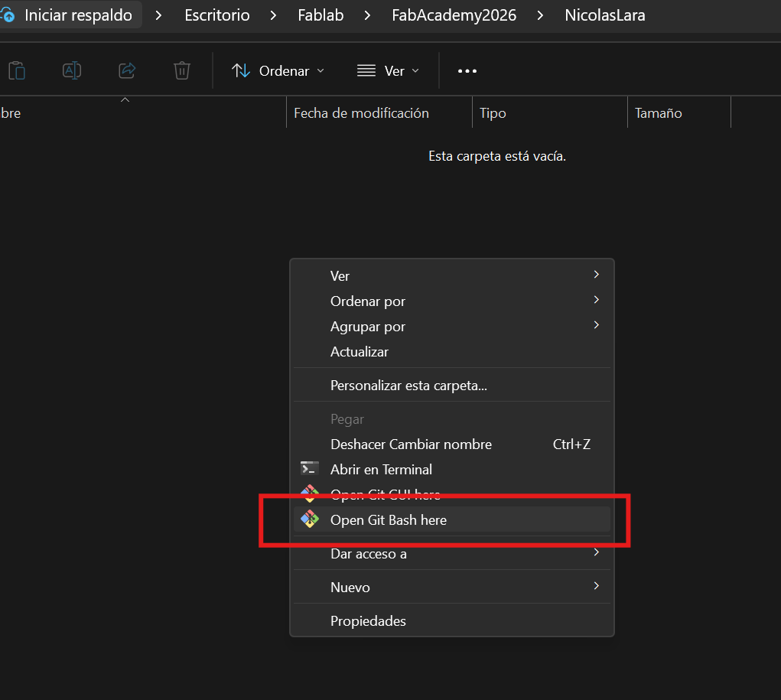Sort by Fecha de modificación column header
The height and width of the screenshot is (700, 781).
pos(361,113)
